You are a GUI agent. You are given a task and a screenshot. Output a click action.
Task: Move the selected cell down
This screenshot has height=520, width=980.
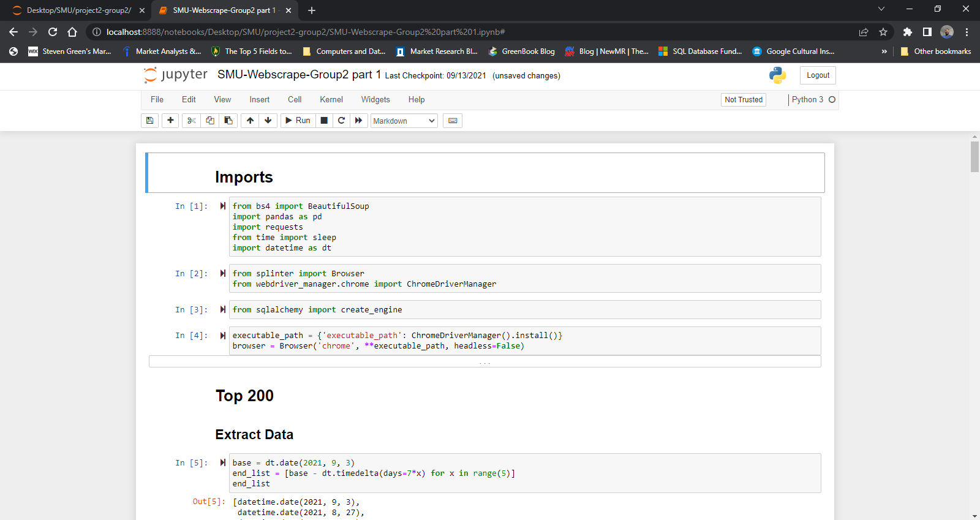[x=268, y=121]
